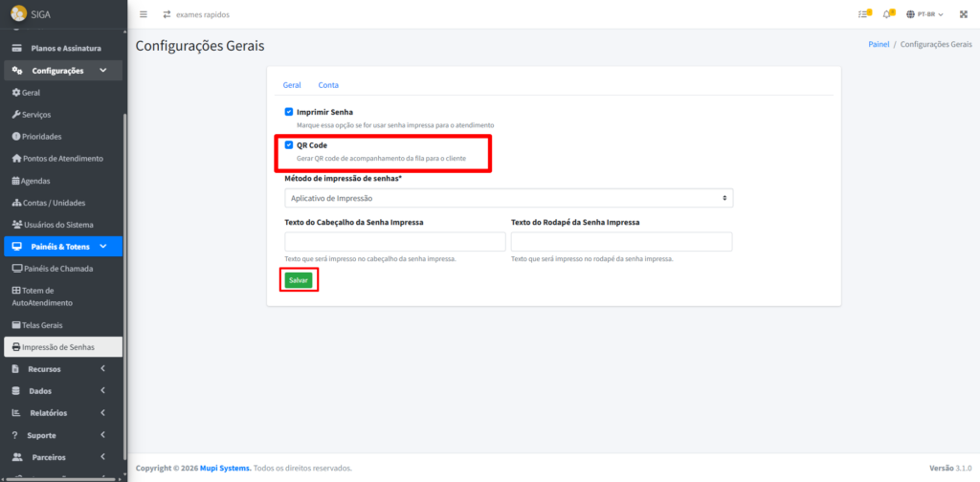Toggle the QR Code checkbox
The width and height of the screenshot is (980, 482).
point(289,145)
